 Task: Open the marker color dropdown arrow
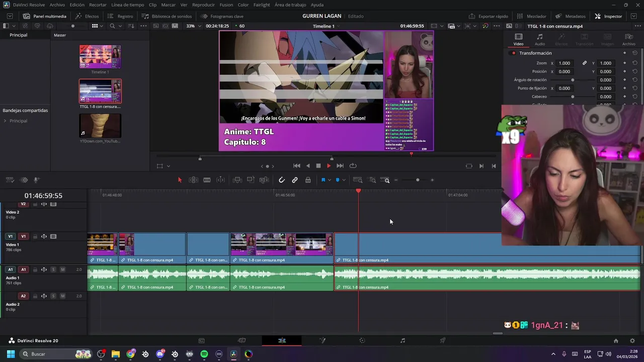(x=344, y=180)
